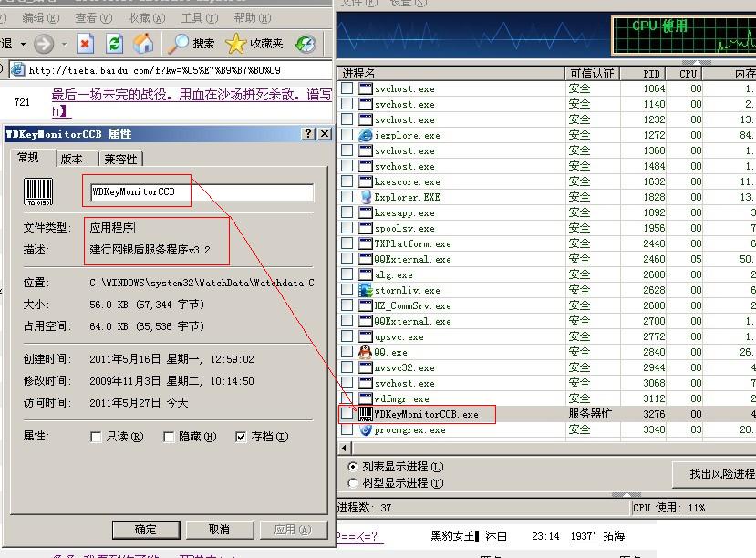Open the 查看 menu in IE

coord(94,18)
